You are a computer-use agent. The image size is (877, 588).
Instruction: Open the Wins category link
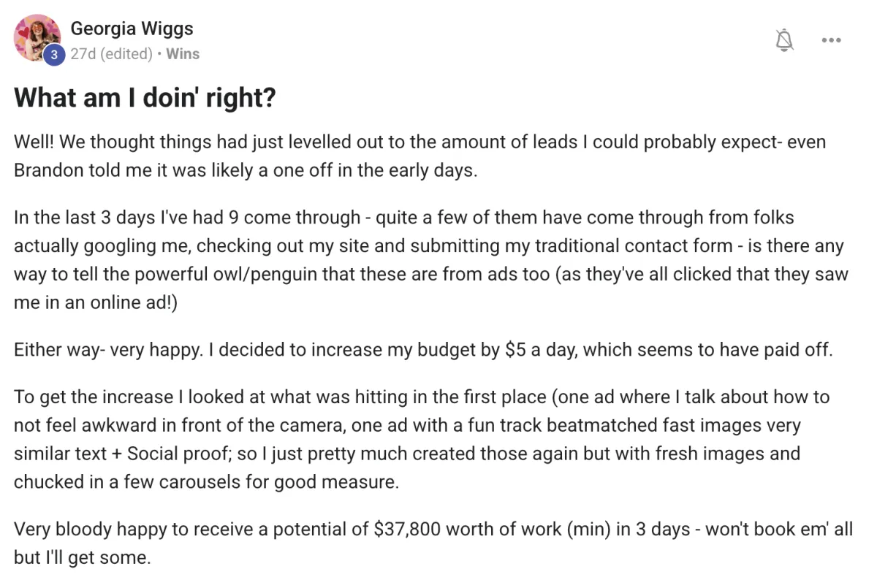[x=183, y=54]
